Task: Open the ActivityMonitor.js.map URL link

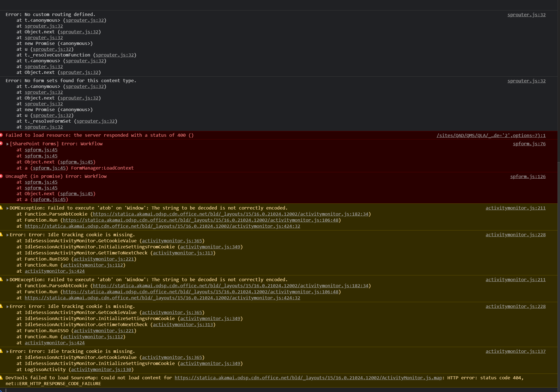Action: 308,378
